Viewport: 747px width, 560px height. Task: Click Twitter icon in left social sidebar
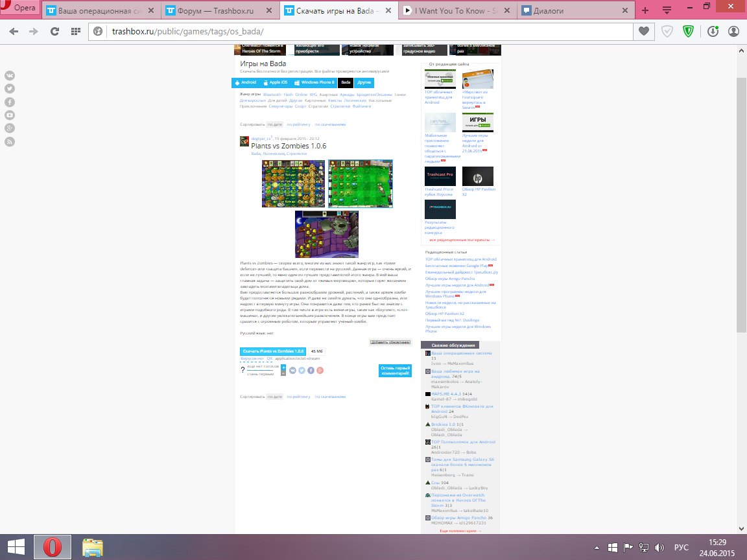click(x=10, y=89)
